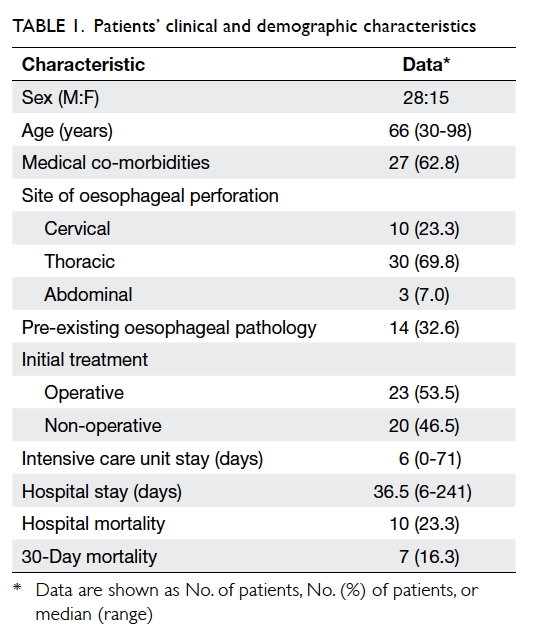Click the Medical co-morbidities label
This screenshot has height=641, width=535.
(x=116, y=163)
